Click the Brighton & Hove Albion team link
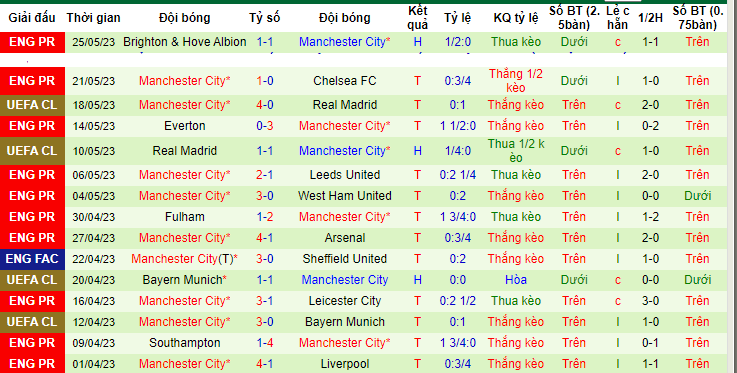 click(185, 42)
